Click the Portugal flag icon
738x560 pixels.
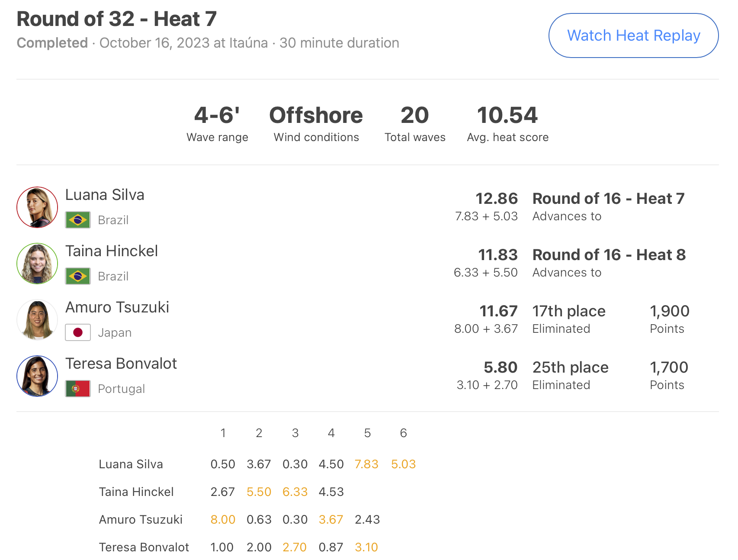(x=78, y=389)
